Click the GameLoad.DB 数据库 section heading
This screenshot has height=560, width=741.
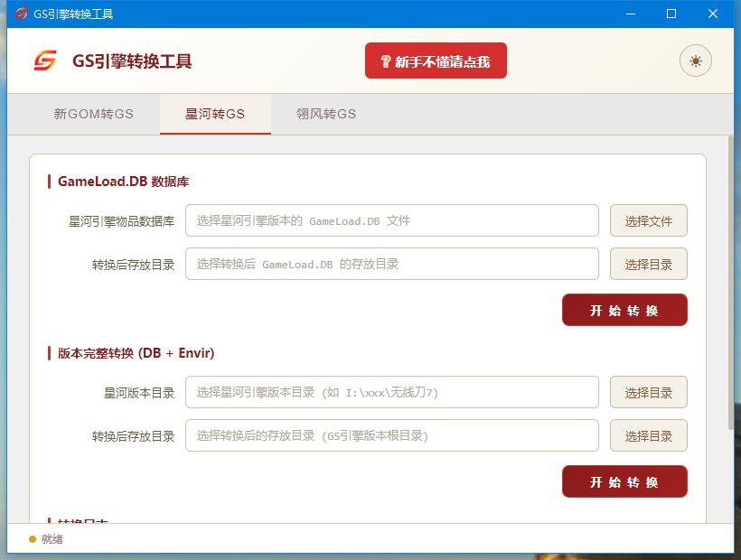(123, 182)
